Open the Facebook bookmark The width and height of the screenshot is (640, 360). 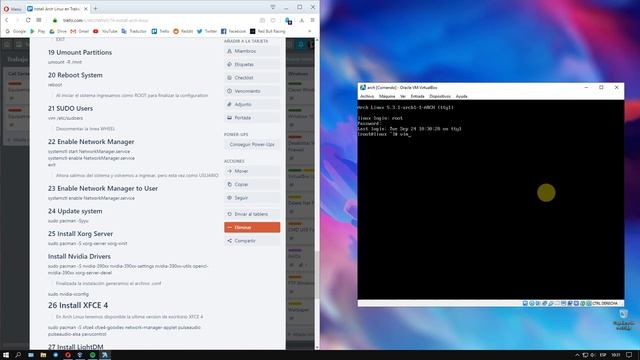tap(233, 31)
